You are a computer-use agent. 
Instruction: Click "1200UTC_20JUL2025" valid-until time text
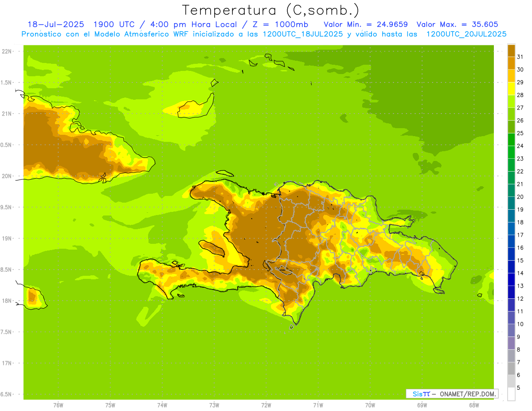tap(466, 34)
